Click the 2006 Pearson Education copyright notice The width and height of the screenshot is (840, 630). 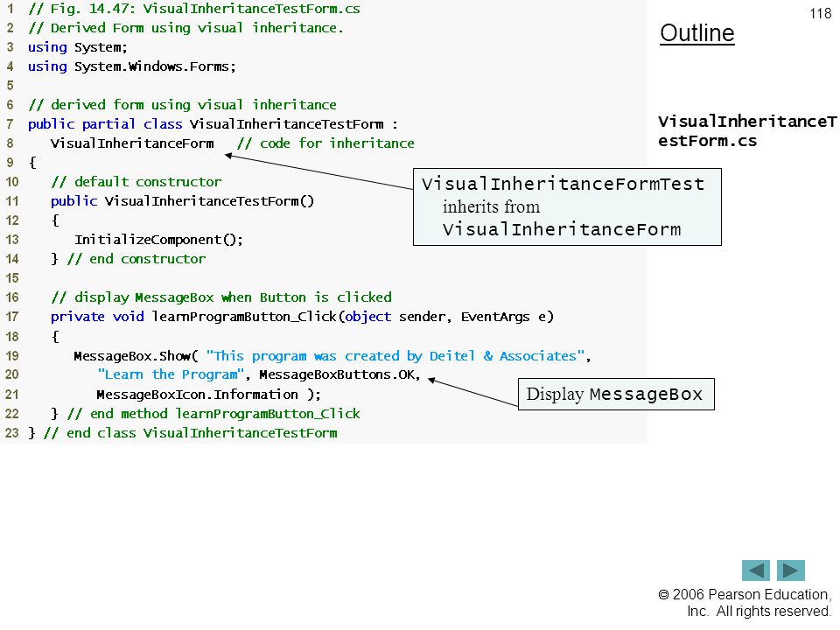(745, 603)
